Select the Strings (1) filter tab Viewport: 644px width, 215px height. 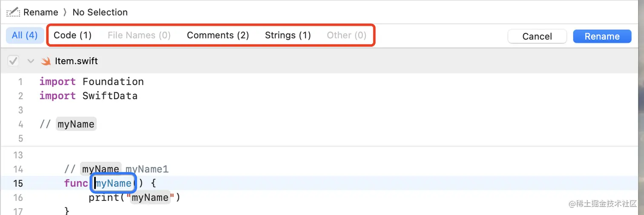pyautogui.click(x=288, y=35)
